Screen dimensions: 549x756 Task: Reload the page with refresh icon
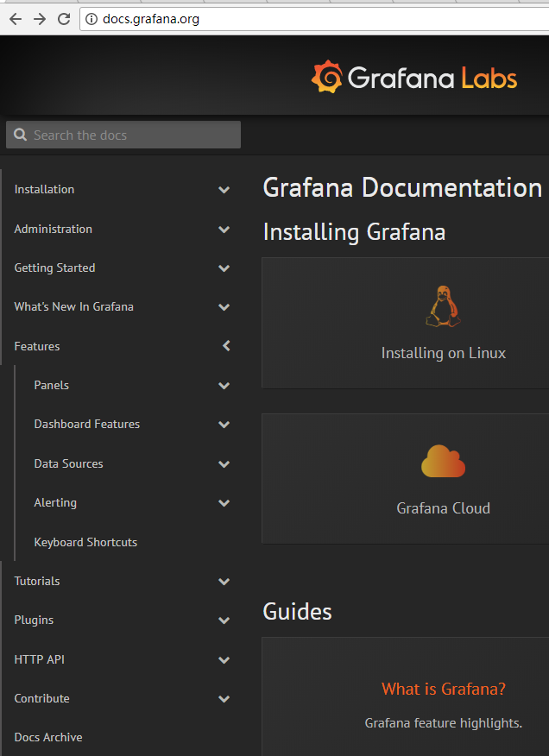click(64, 19)
